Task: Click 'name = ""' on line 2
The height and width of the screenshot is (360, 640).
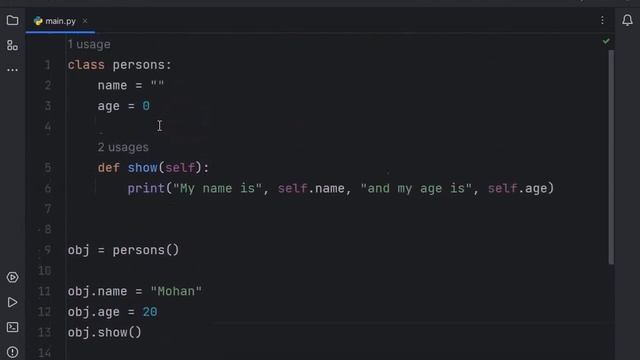Action: (x=131, y=85)
